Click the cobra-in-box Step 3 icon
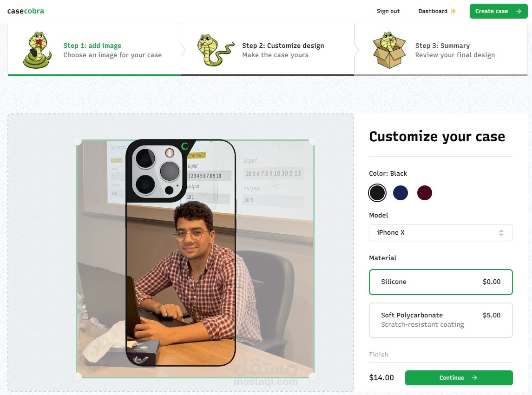 (389, 50)
